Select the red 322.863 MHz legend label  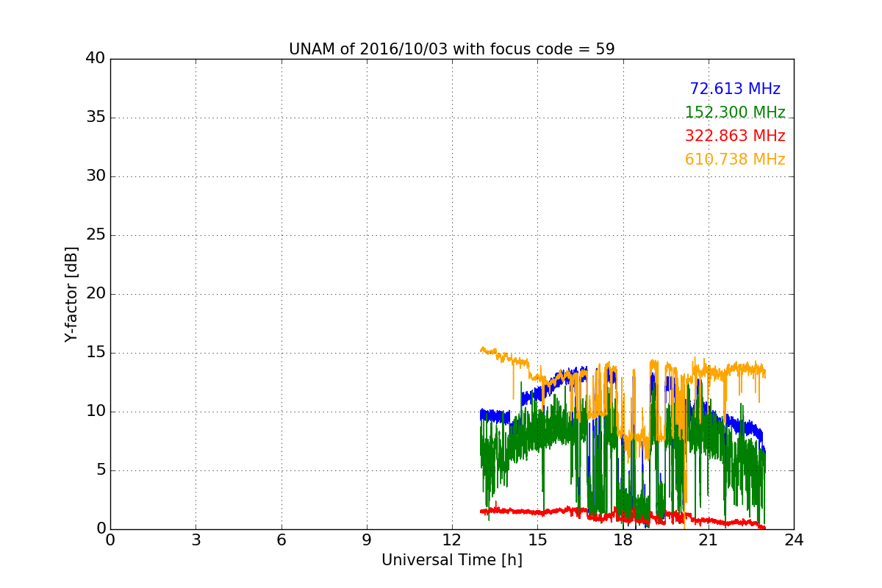pyautogui.click(x=735, y=136)
